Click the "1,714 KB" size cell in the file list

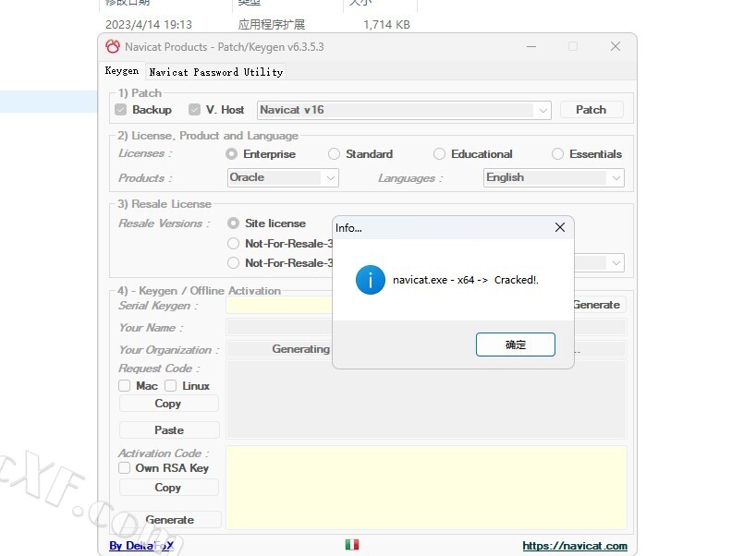386,25
